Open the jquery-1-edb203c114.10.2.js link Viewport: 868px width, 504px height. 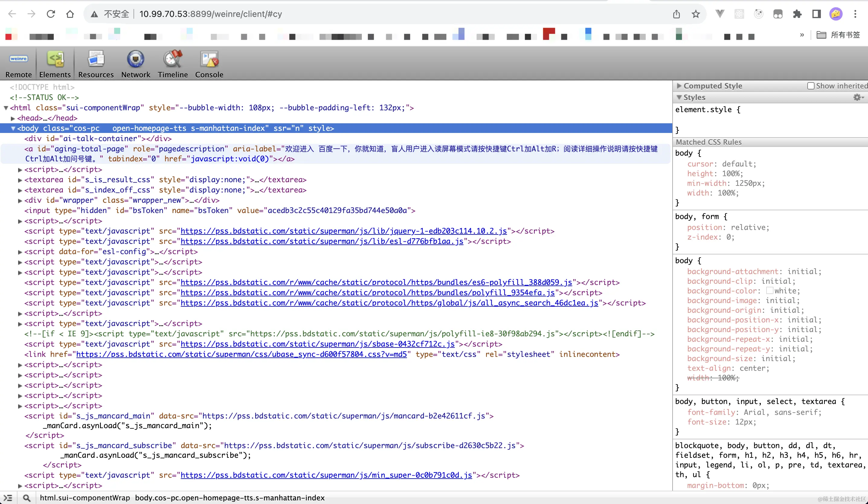tap(343, 231)
